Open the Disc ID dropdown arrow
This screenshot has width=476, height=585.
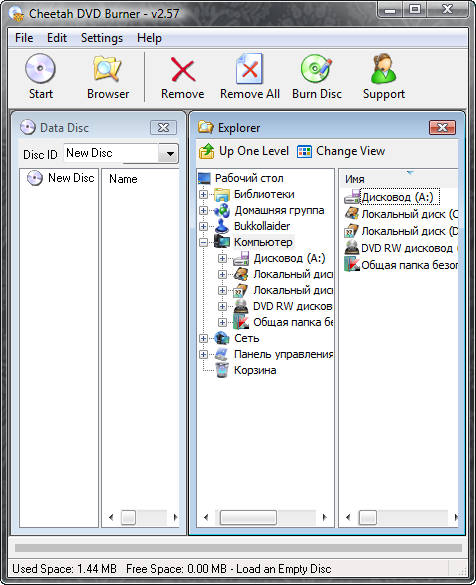click(x=169, y=153)
